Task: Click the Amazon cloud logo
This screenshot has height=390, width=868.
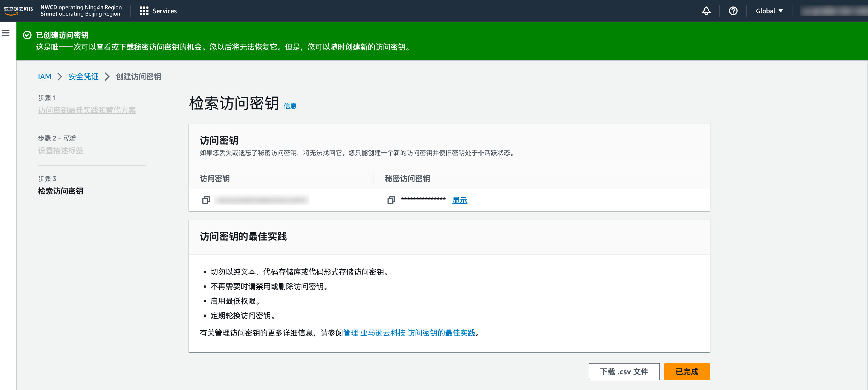Action: pyautogui.click(x=18, y=11)
